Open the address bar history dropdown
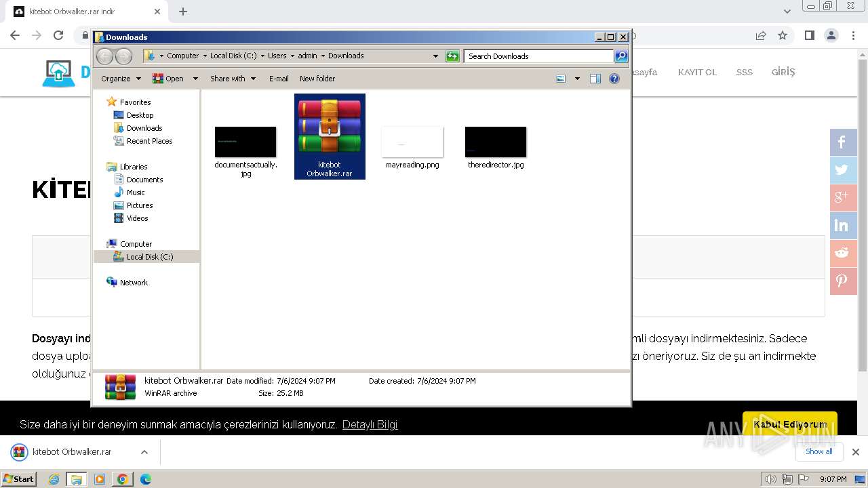Image resolution: width=868 pixels, height=488 pixels. [x=435, y=56]
